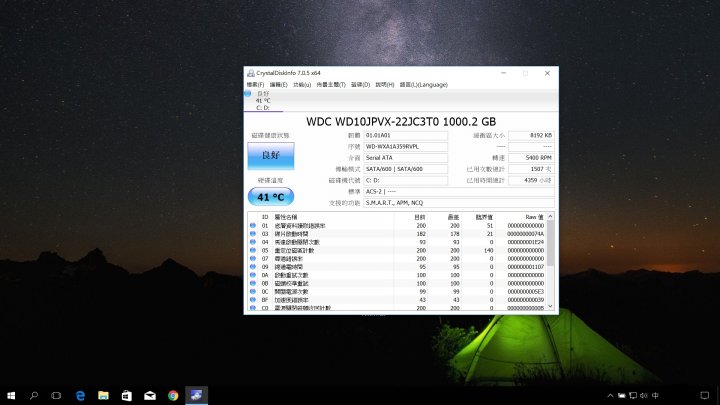Open the 編輯(E) Edit menu
This screenshot has width=720, height=405.
[x=278, y=85]
